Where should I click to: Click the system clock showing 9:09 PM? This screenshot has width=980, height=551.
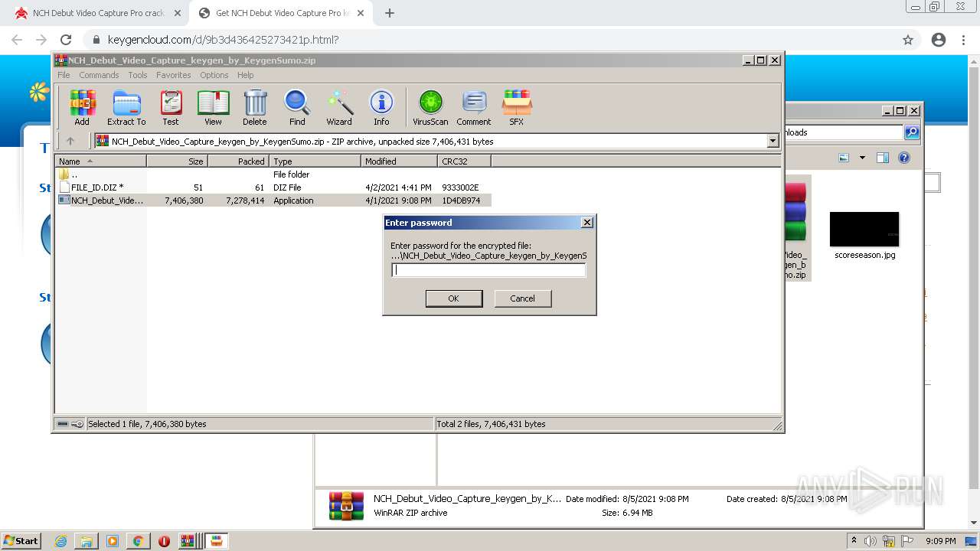[940, 541]
